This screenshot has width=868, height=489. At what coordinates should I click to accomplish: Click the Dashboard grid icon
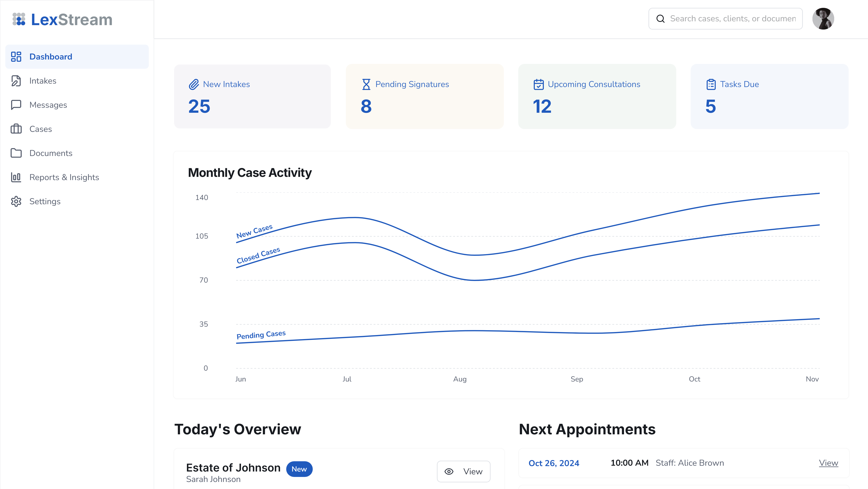click(x=16, y=57)
